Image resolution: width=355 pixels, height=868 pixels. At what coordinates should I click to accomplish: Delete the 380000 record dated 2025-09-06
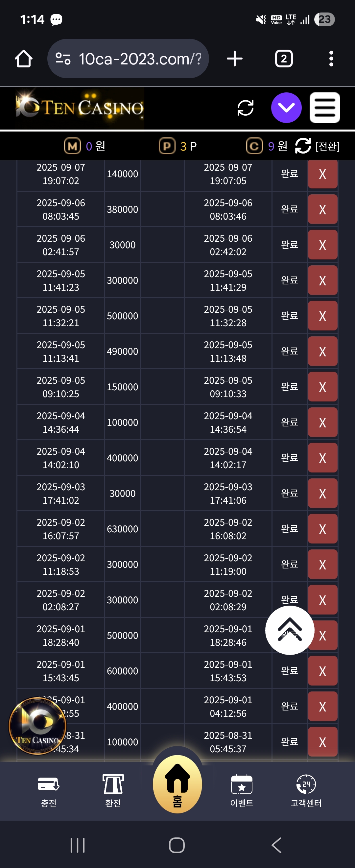[x=322, y=209]
